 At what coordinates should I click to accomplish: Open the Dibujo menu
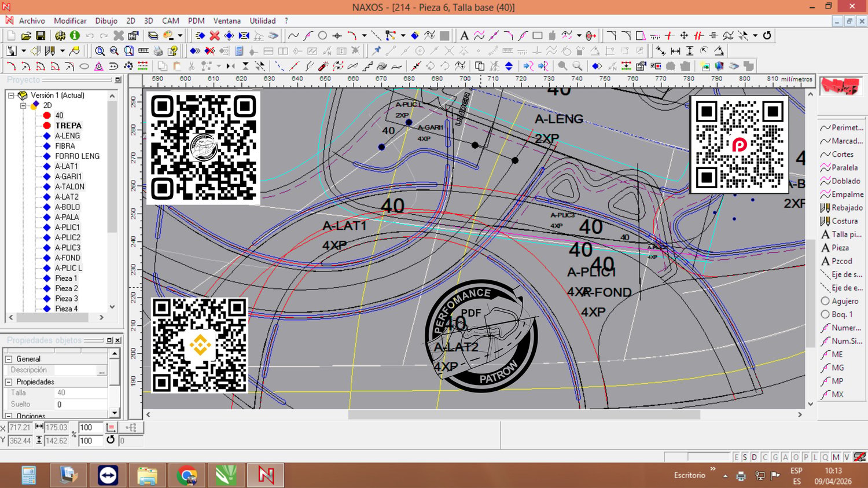(106, 21)
